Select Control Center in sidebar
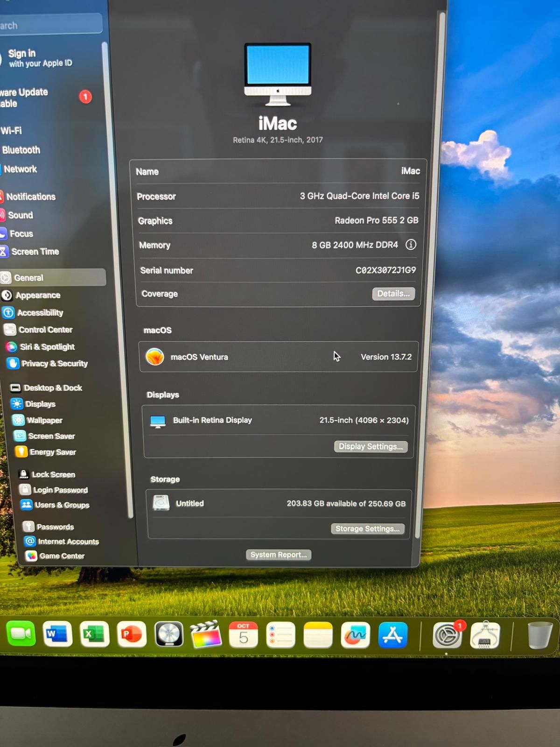Viewport: 560px width, 747px height. [38, 330]
